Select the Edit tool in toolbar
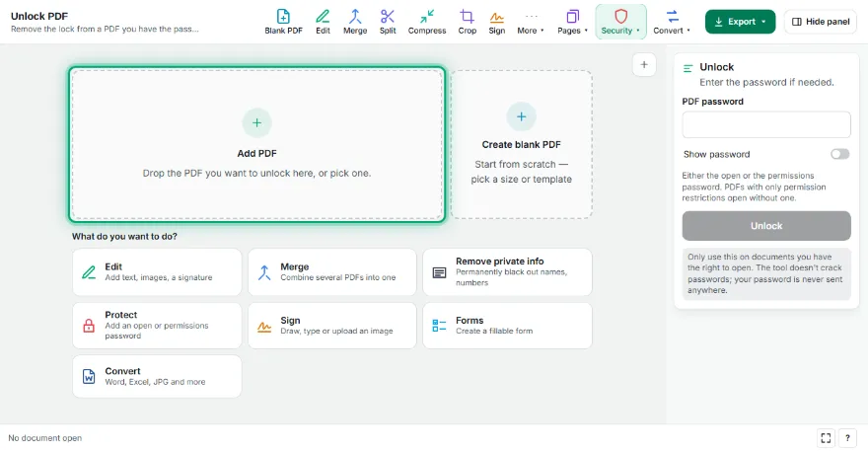The image size is (868, 451). (x=323, y=22)
